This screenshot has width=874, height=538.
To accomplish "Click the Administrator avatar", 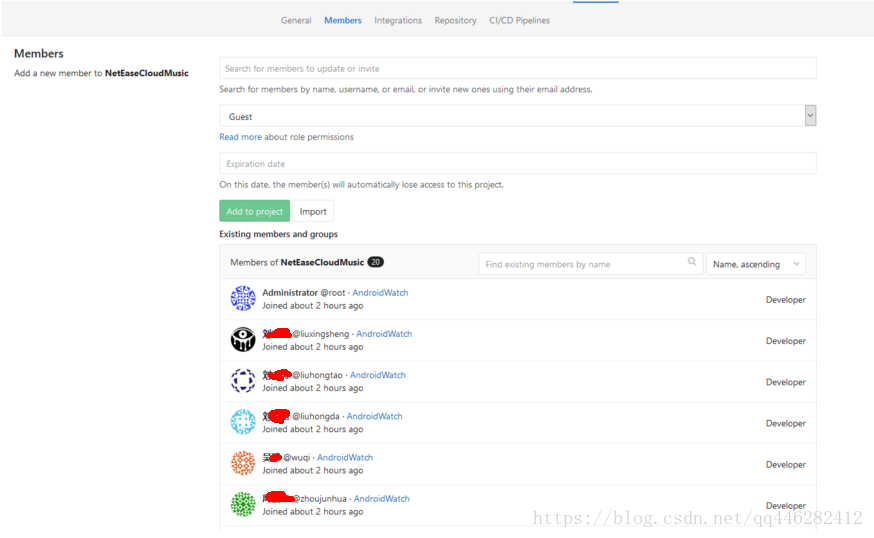I will click(x=243, y=298).
